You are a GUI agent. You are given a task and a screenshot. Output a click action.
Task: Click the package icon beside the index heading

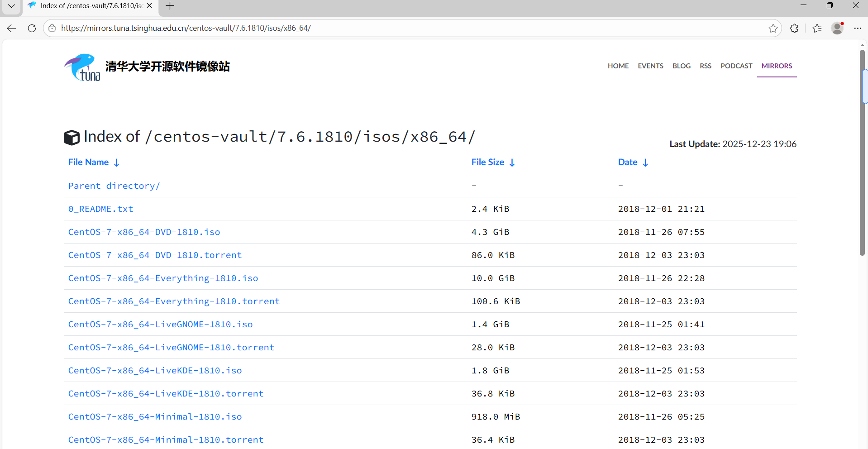[72, 137]
